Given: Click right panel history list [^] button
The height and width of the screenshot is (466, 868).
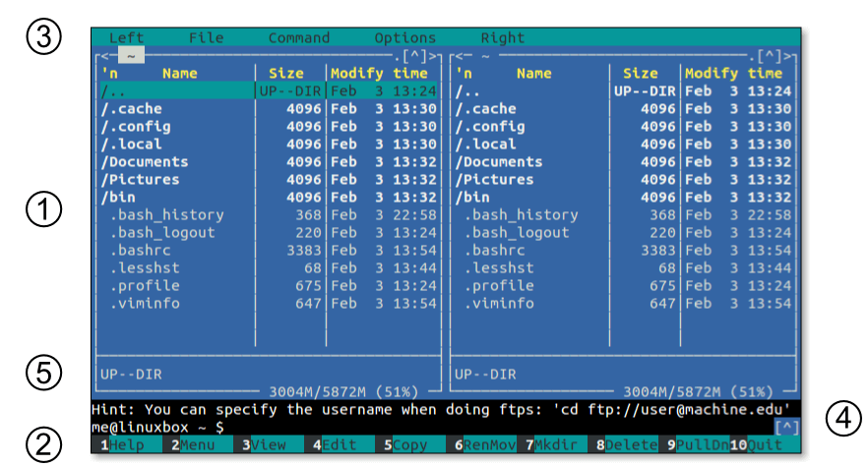Looking at the screenshot, I should tap(770, 56).
